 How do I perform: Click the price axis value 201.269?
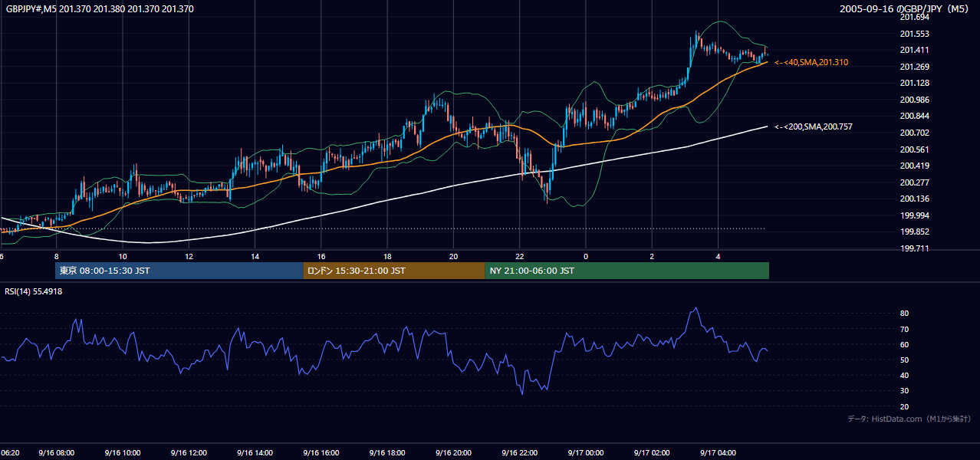914,67
